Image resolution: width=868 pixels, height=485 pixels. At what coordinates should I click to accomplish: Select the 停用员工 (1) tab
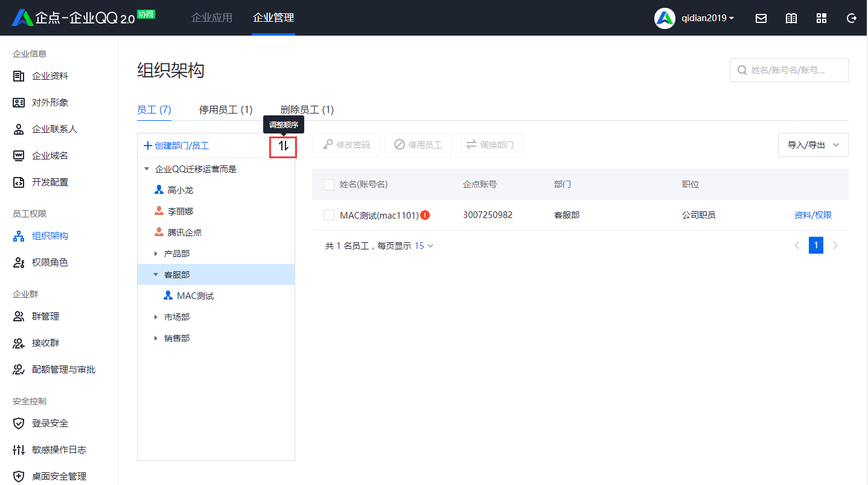click(226, 110)
